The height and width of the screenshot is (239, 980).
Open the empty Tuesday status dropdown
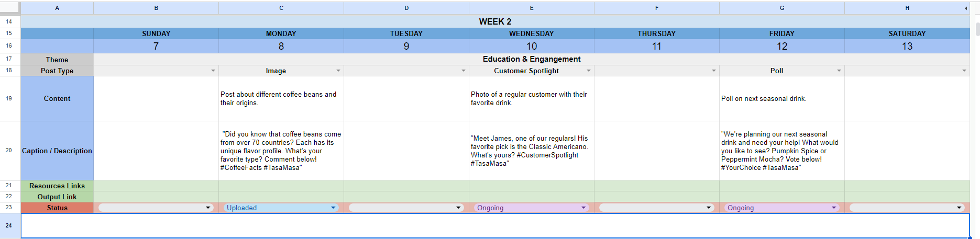coord(406,208)
